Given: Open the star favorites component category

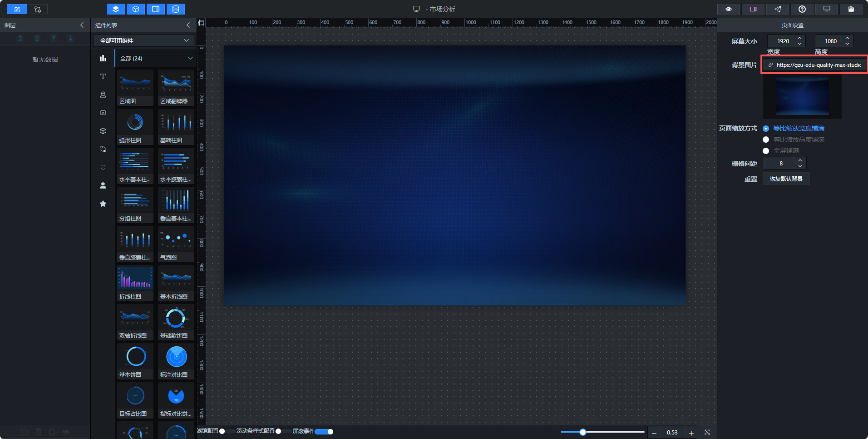Looking at the screenshot, I should 103,204.
